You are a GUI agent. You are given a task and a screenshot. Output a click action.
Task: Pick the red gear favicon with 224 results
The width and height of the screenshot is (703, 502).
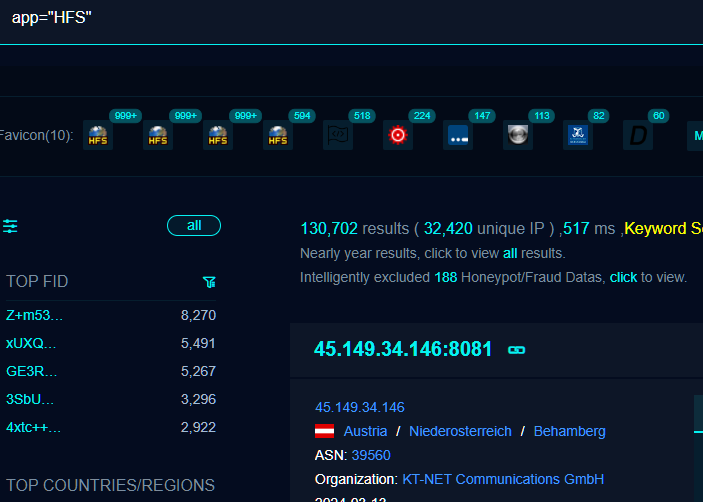[398, 135]
